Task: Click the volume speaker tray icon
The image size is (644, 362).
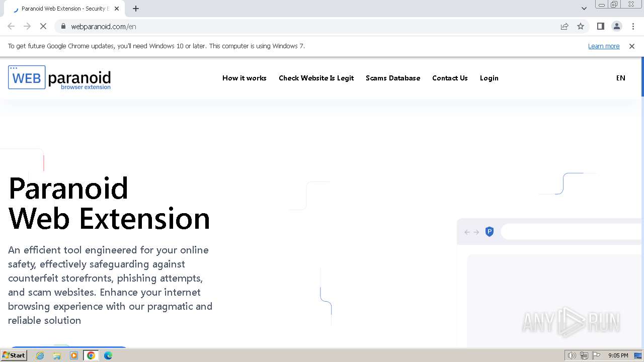Action: [x=572, y=355]
